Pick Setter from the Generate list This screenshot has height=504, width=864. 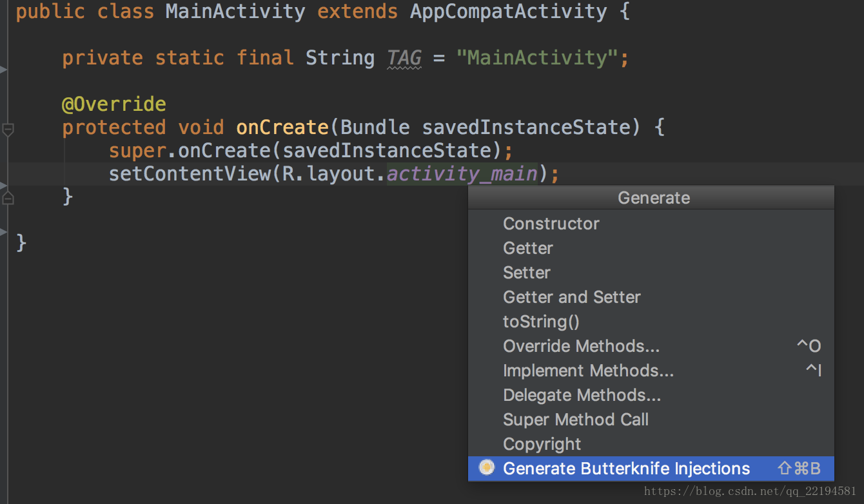(x=527, y=273)
